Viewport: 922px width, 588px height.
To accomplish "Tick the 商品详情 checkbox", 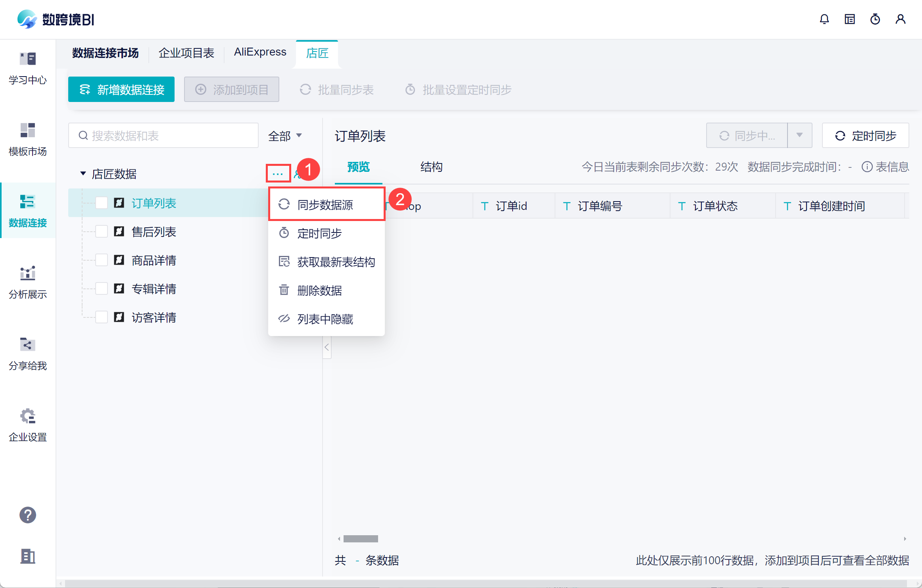I will 102,260.
